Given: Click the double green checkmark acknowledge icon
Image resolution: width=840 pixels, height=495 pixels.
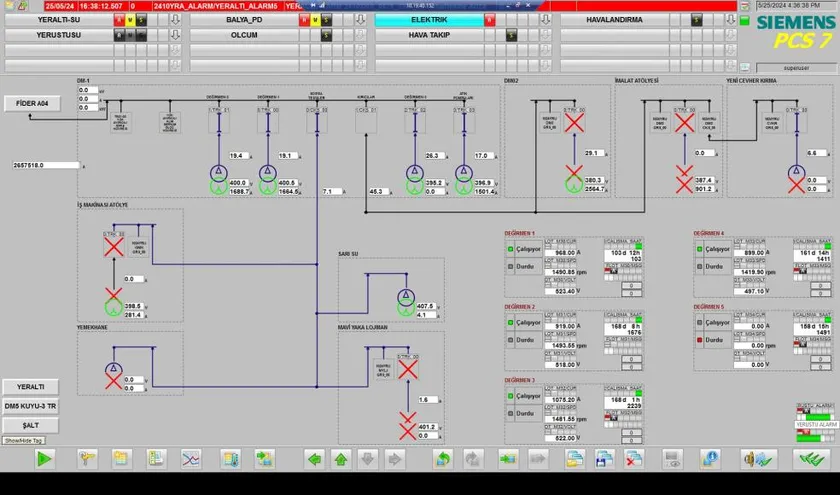Looking at the screenshot, I should [x=808, y=459].
